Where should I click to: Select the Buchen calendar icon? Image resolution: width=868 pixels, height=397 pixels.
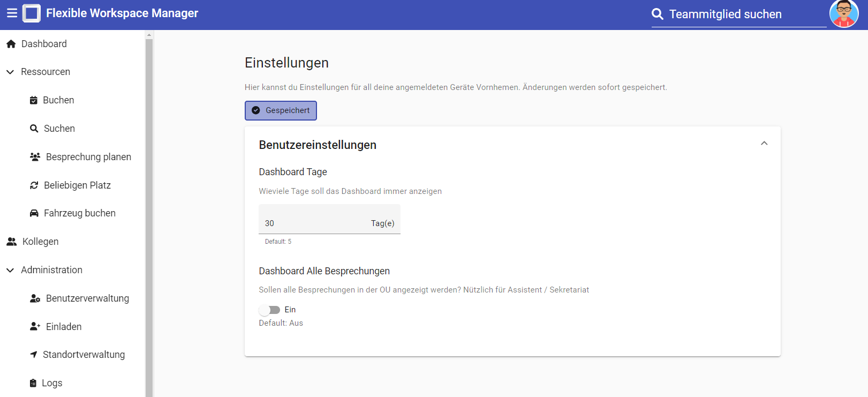coord(34,100)
